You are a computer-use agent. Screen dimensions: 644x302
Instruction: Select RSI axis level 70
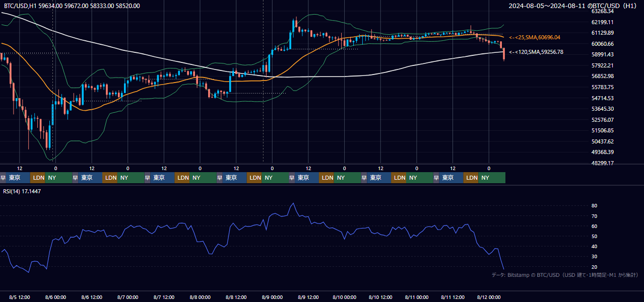click(595, 216)
